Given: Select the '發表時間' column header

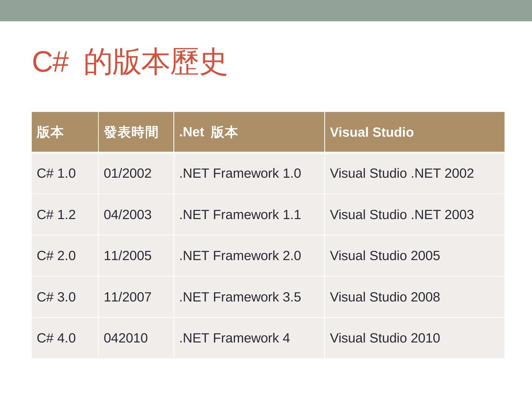Looking at the screenshot, I should point(131,132).
